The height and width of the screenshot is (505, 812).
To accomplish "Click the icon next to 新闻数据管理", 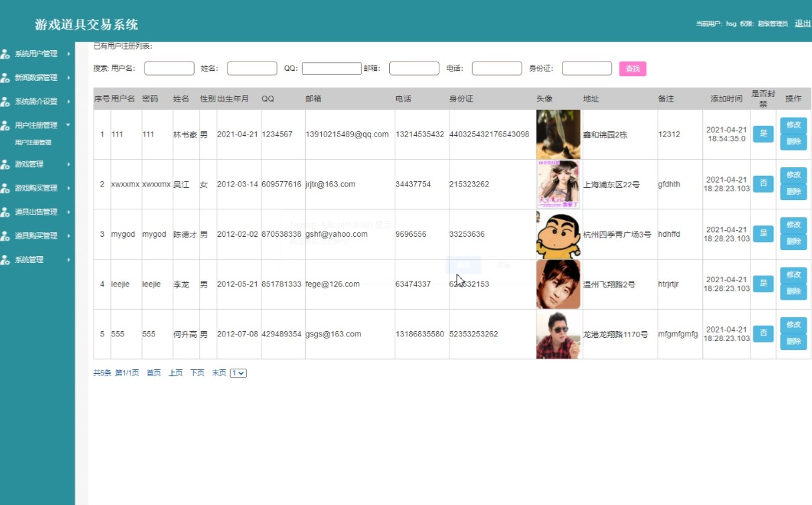I will (x=5, y=78).
